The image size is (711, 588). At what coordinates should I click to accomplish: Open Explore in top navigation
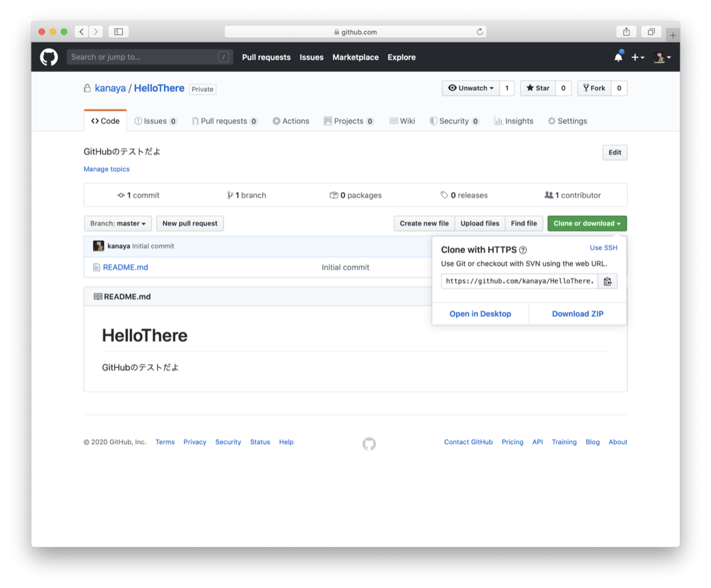pos(401,57)
